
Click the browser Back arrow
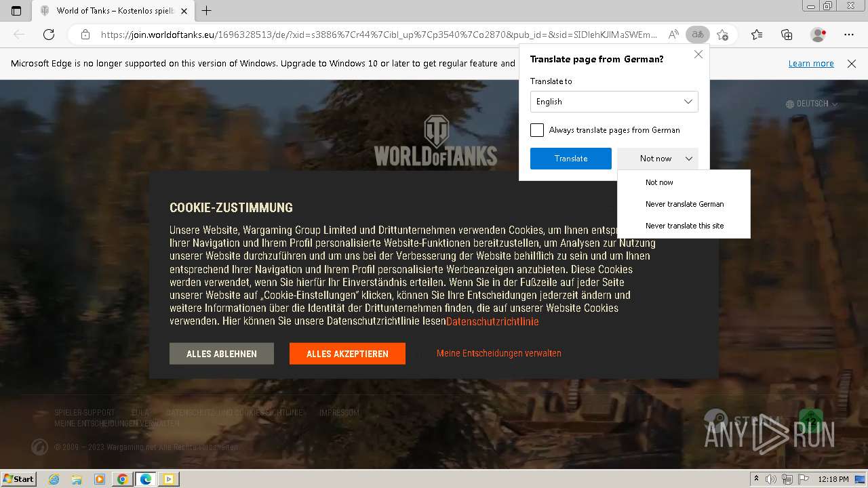(x=19, y=35)
